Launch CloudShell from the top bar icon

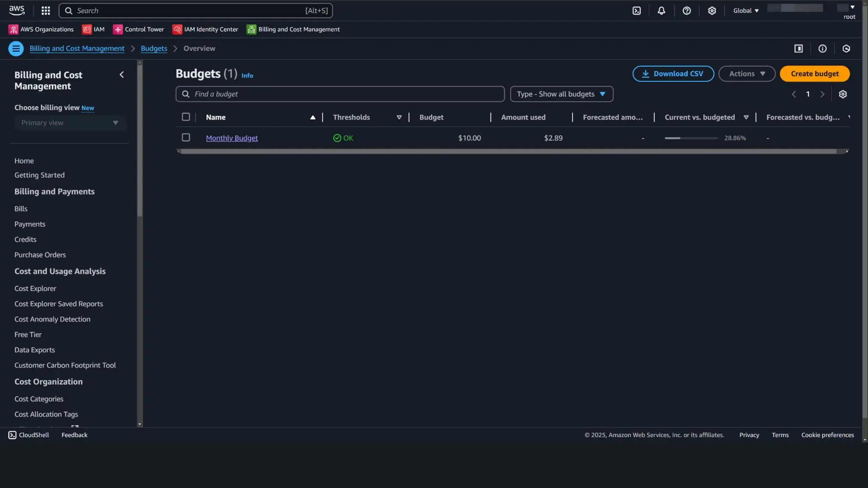pos(637,11)
